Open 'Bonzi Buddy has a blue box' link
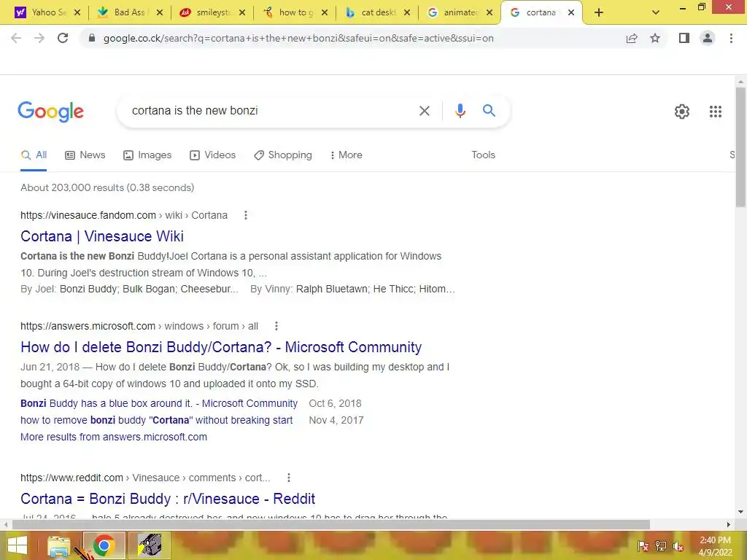This screenshot has height=560, width=747. pos(159,403)
